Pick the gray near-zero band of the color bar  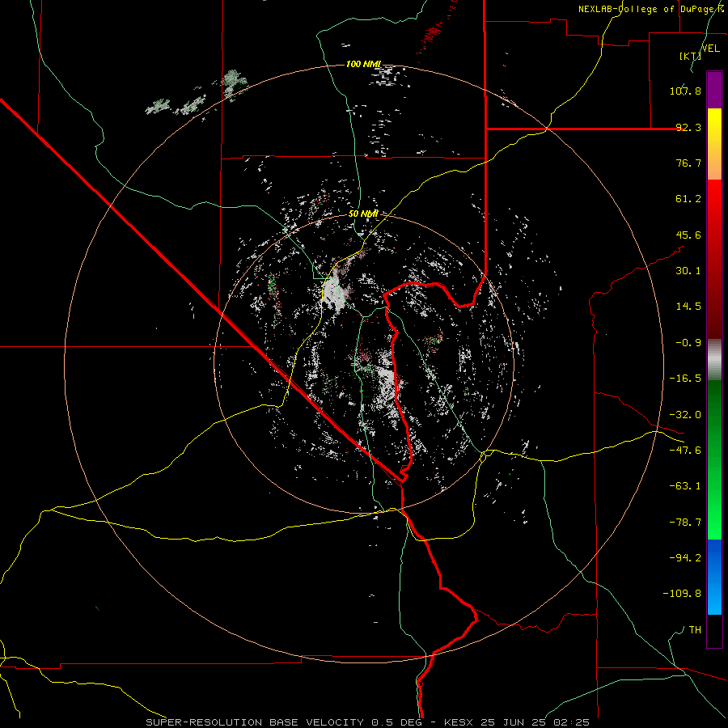coord(714,359)
